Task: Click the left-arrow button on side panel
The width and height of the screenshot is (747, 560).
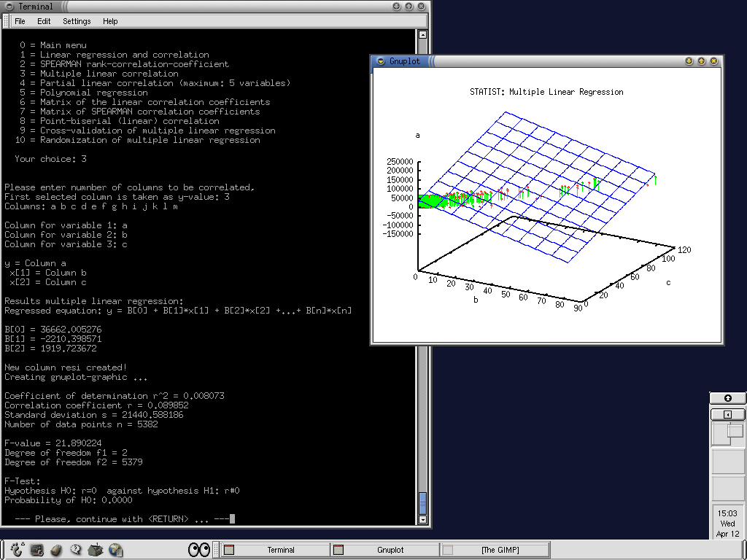Action: [x=727, y=415]
